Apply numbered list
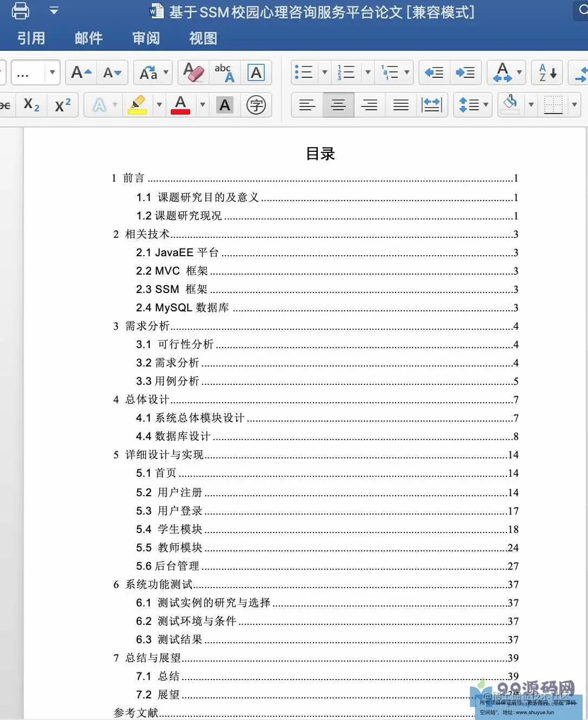The image size is (588, 720). 346,72
